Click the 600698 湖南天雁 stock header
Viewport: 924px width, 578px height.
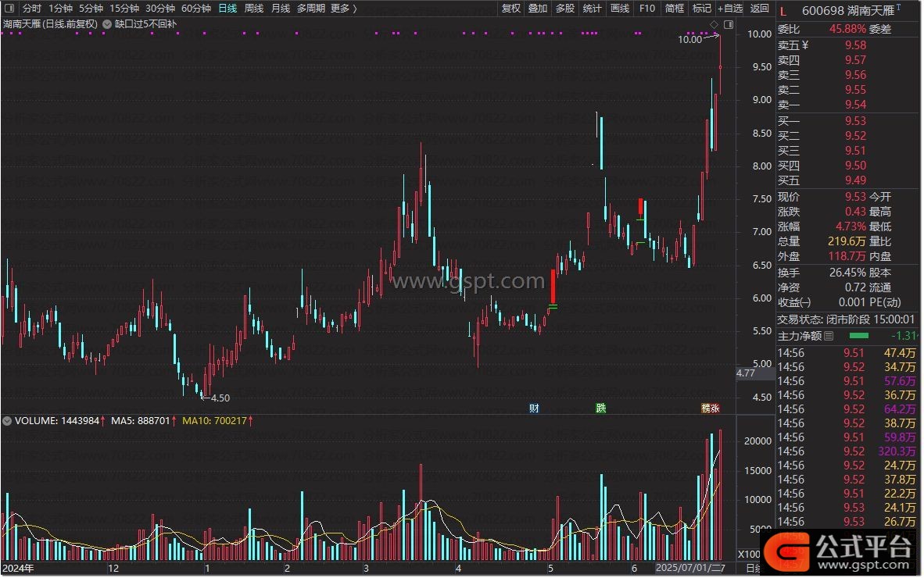[848, 11]
